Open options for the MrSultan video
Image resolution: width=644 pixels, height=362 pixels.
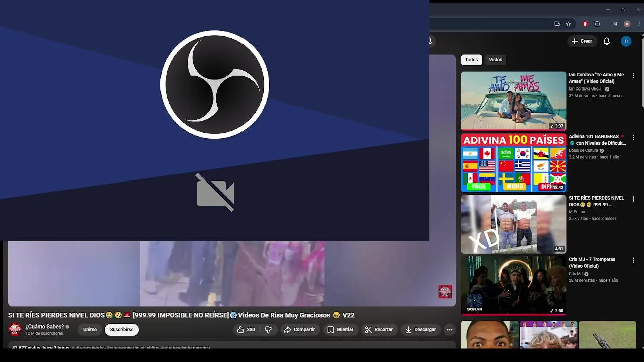633,199
